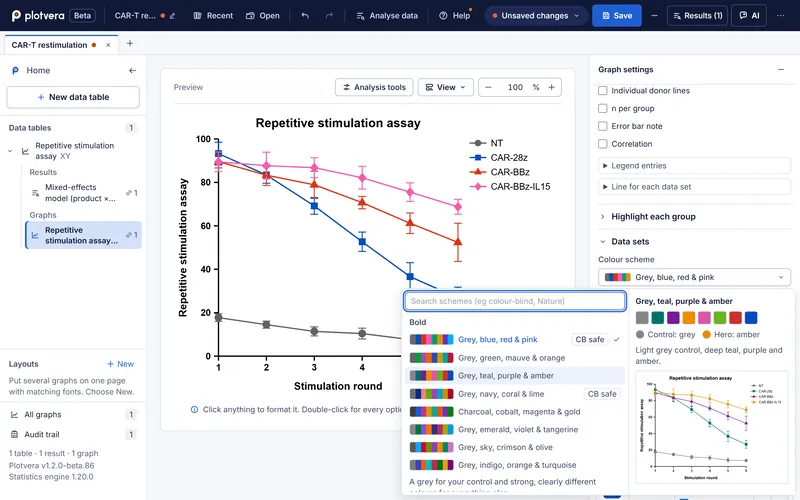800x500 pixels.
Task: Click New data table button
Action: tap(73, 97)
